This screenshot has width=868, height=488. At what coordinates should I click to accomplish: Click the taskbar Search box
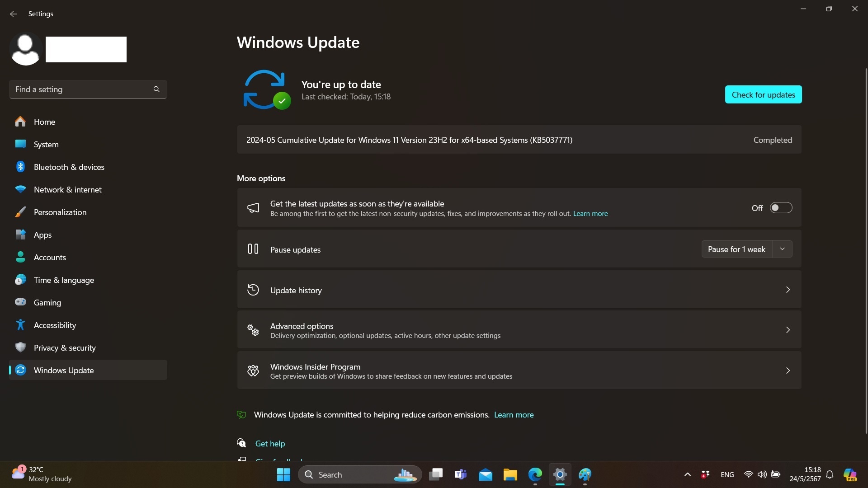click(360, 474)
